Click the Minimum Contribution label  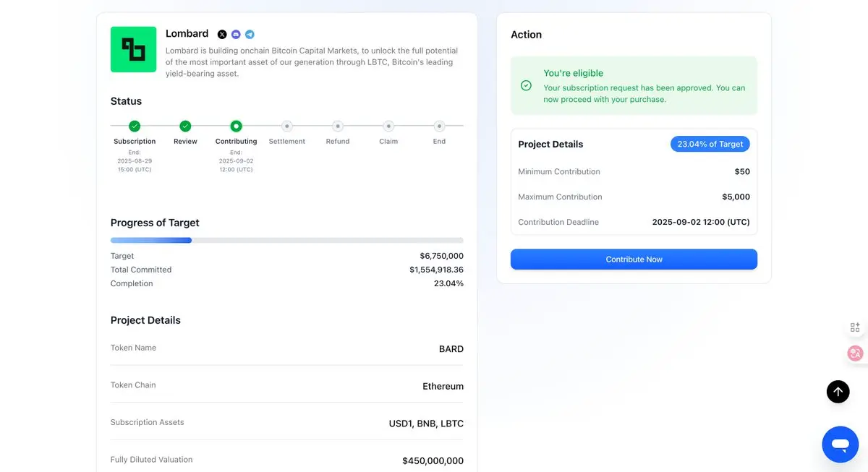click(559, 172)
